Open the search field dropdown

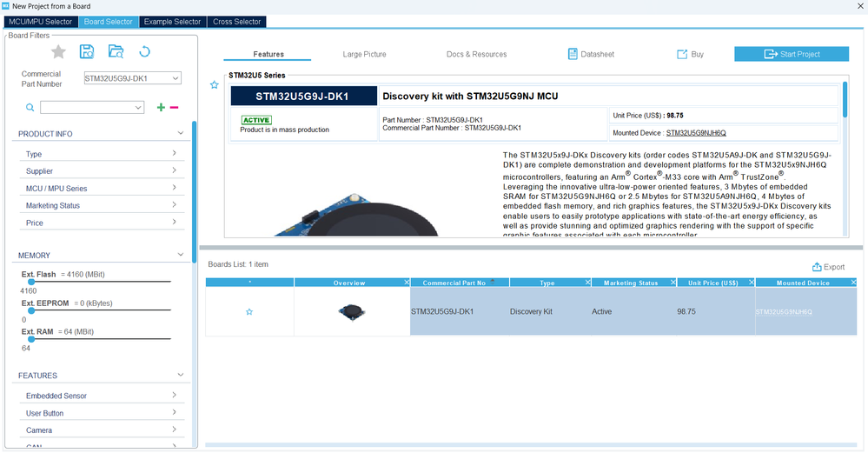pyautogui.click(x=138, y=108)
